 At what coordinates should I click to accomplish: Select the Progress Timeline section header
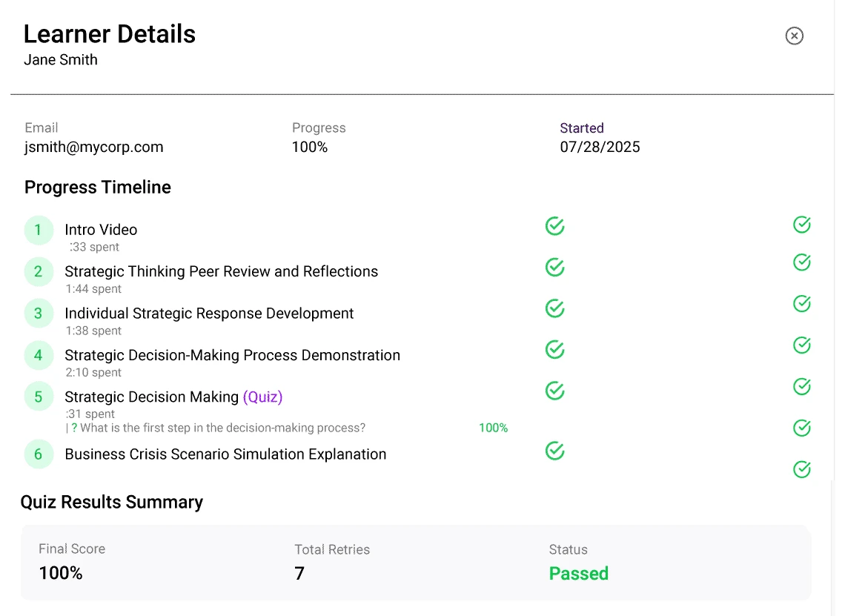click(x=97, y=188)
